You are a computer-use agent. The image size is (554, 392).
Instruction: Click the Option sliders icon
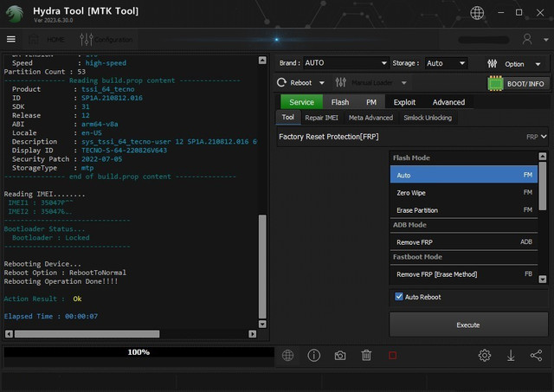(492, 64)
